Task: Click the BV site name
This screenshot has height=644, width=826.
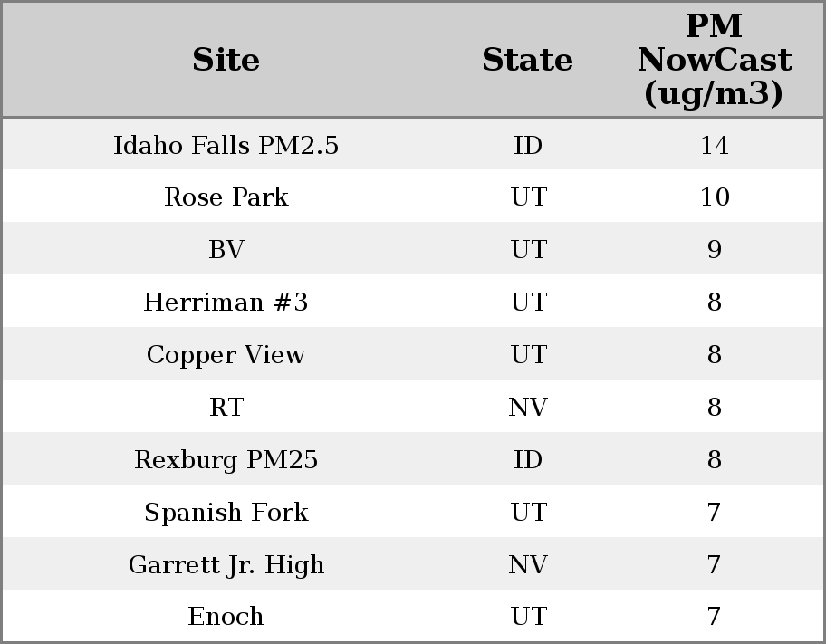Action: coord(226,250)
